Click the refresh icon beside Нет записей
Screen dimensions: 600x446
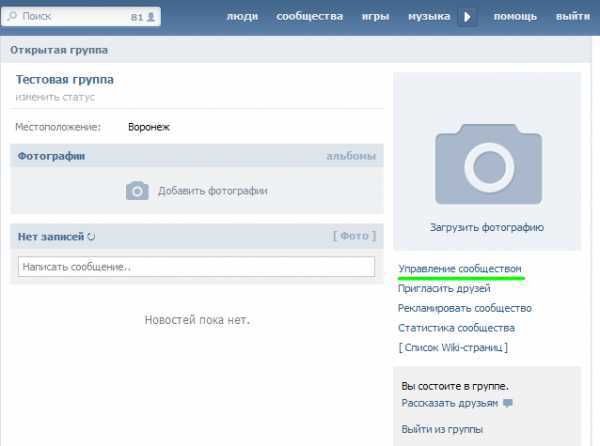tap(91, 237)
